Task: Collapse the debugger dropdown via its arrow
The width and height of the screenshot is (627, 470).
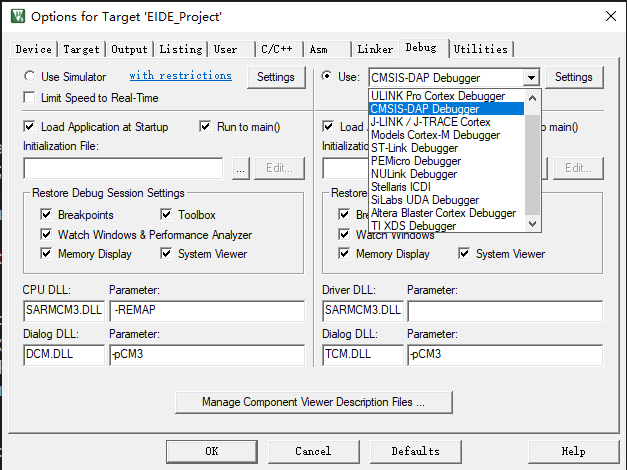Action: tap(531, 77)
